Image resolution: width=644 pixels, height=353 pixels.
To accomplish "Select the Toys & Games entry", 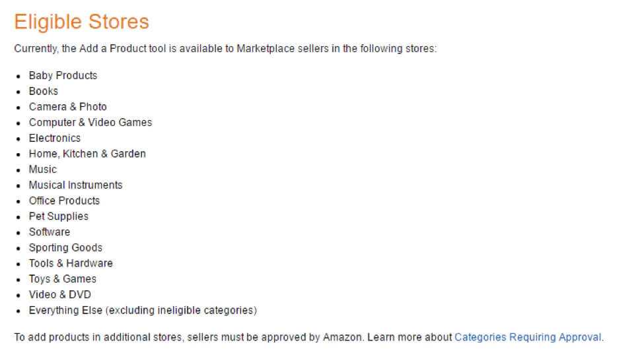I will (x=62, y=279).
